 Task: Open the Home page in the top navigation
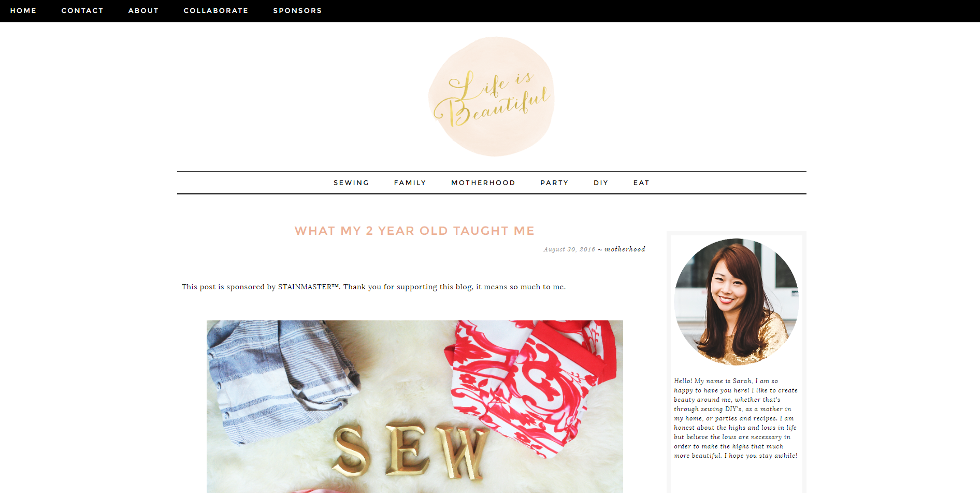pos(23,10)
